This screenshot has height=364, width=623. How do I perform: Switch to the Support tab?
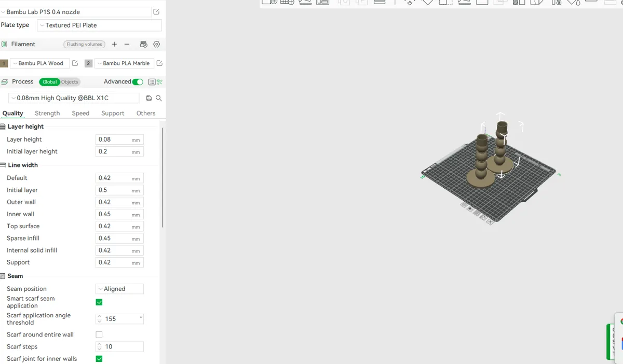113,113
